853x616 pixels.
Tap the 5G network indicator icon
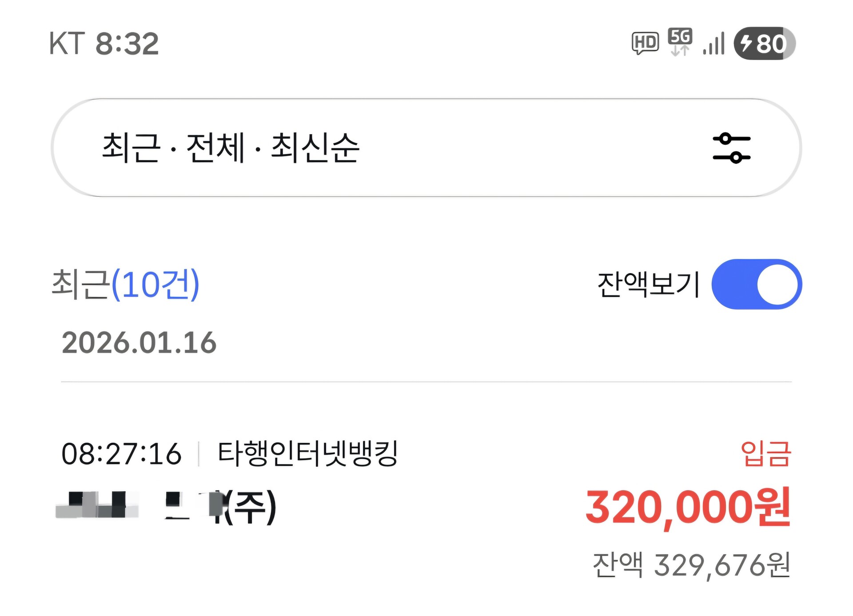680,42
